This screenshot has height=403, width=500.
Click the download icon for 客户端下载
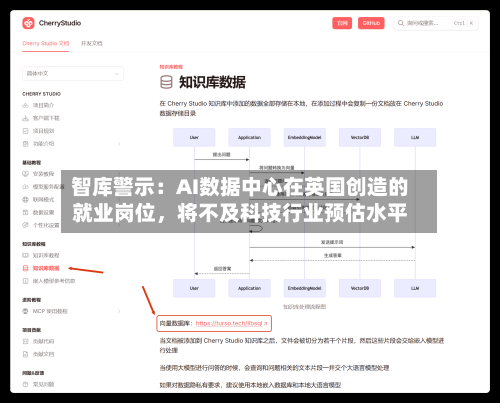pyautogui.click(x=25, y=118)
